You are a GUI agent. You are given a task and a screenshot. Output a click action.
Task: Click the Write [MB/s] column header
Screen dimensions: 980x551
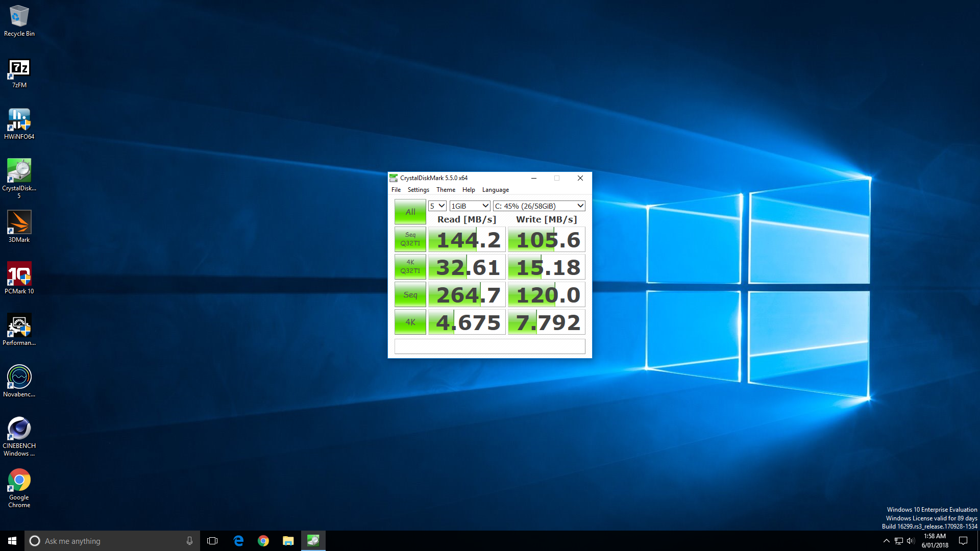tap(547, 219)
